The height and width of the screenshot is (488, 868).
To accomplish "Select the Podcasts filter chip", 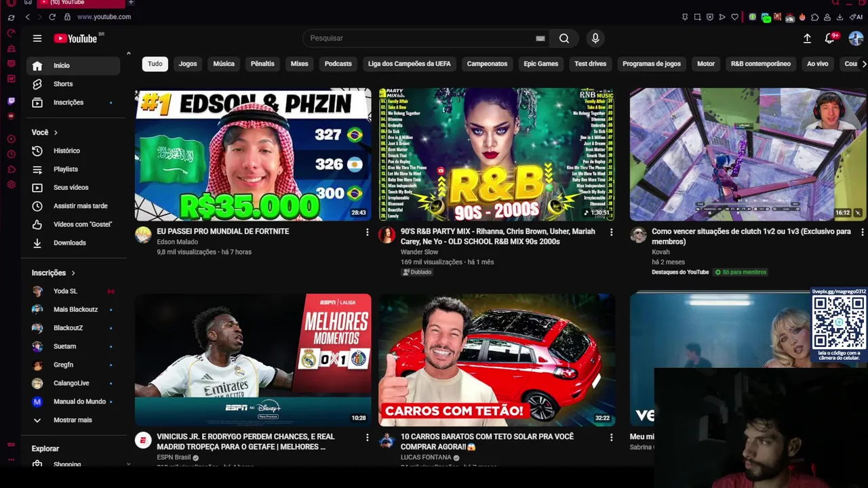I will pyautogui.click(x=338, y=64).
